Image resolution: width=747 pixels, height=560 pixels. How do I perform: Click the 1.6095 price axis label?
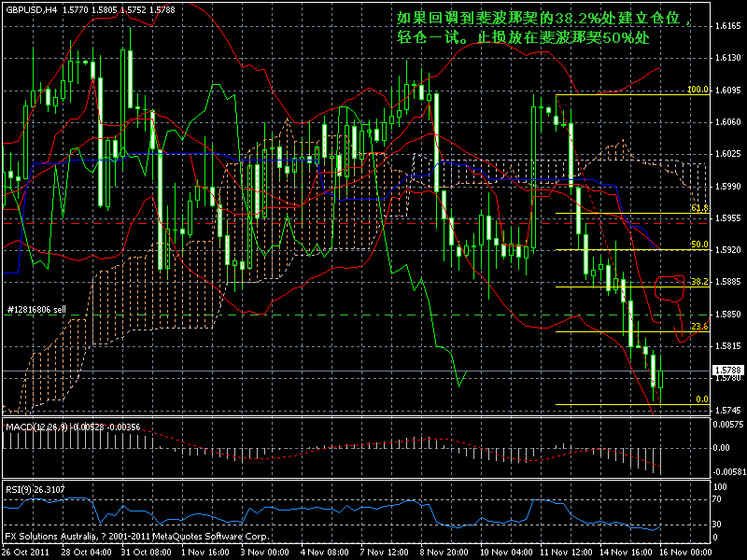tap(728, 90)
